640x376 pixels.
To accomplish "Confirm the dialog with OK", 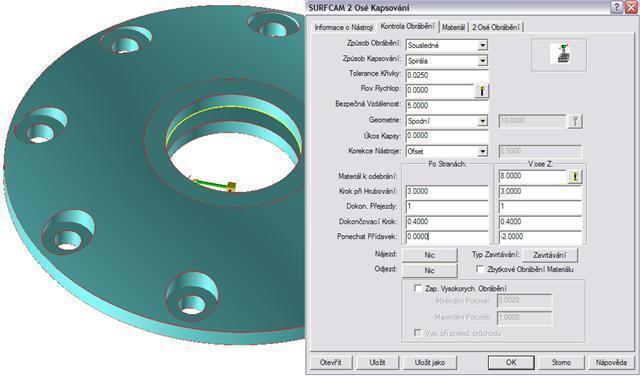I will 511,362.
